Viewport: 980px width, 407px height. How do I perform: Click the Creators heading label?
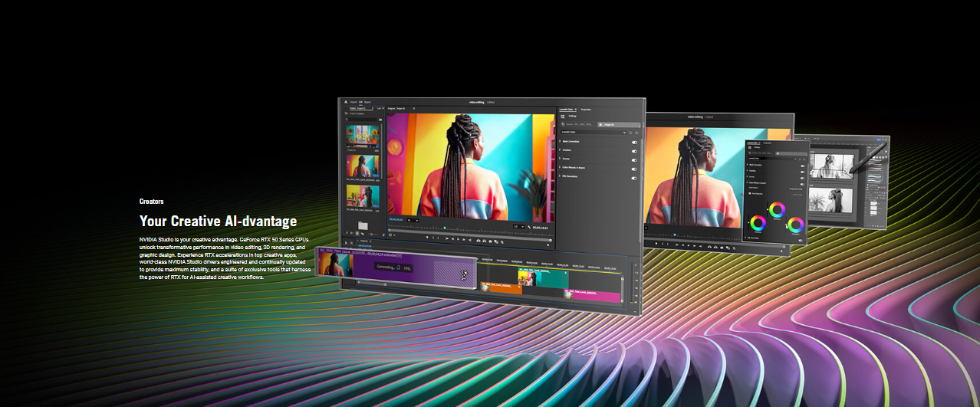tap(152, 201)
